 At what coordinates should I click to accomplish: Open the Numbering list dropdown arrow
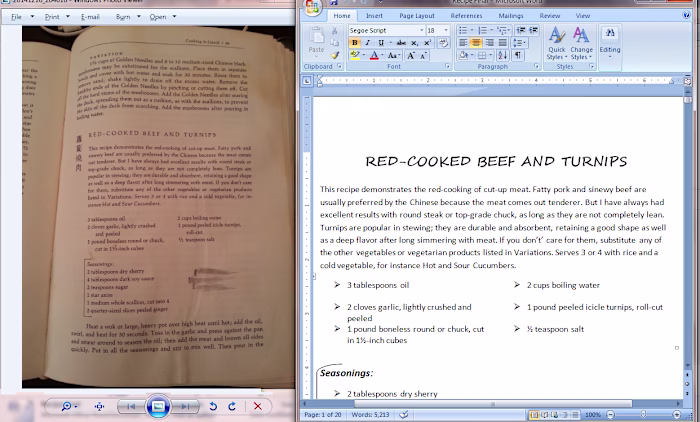492,30
